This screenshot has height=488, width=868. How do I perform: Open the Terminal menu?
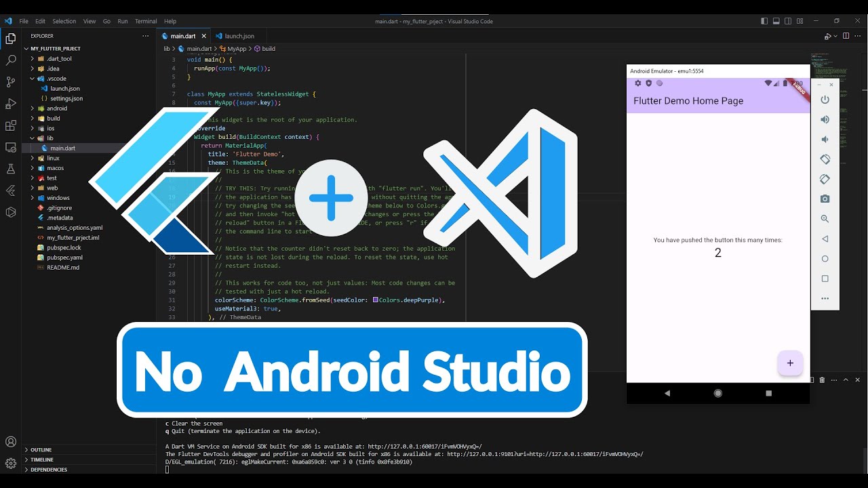point(146,21)
